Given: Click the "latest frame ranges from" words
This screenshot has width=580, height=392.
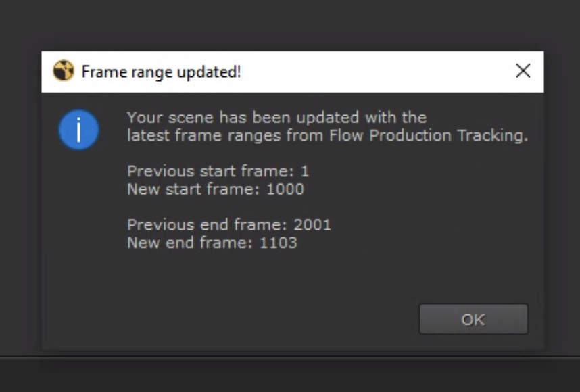Looking at the screenshot, I should 226,135.
